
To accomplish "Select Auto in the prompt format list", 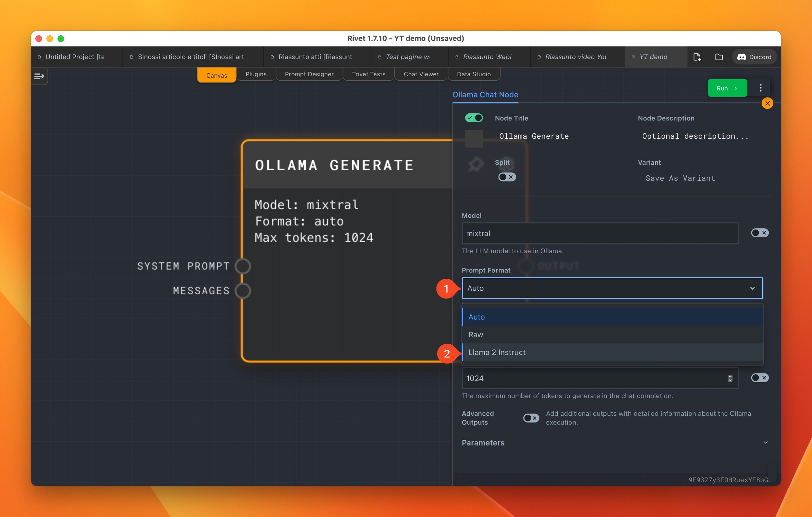I will [612, 317].
